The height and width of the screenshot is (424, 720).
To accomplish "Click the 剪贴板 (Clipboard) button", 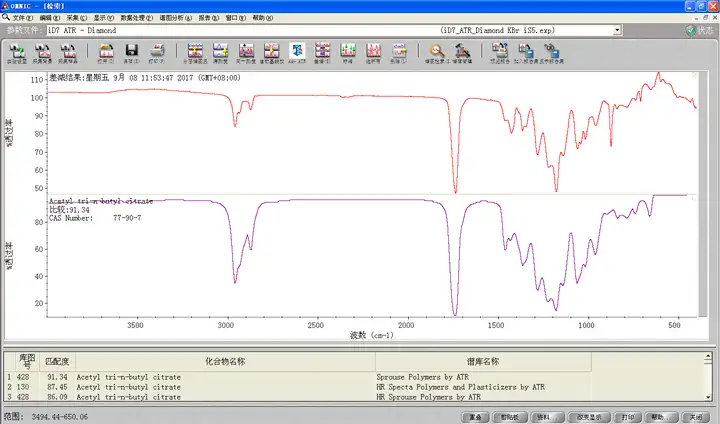I will [x=510, y=417].
